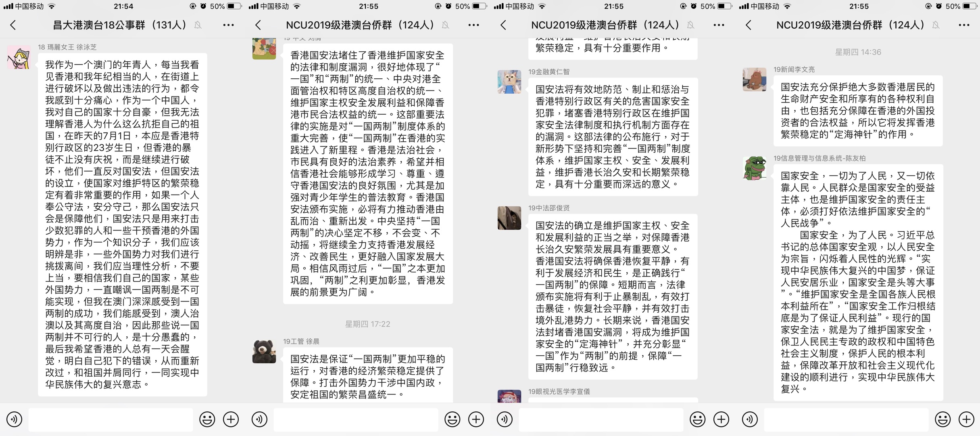Open 陈友柏 frog avatar profile
This screenshot has width=980, height=436.
click(755, 168)
